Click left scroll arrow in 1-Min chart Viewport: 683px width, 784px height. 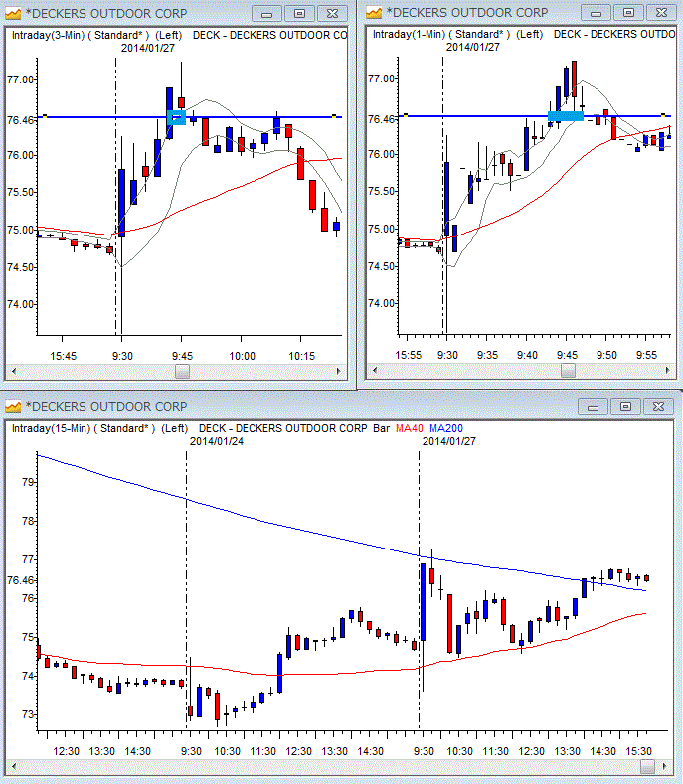click(x=375, y=370)
